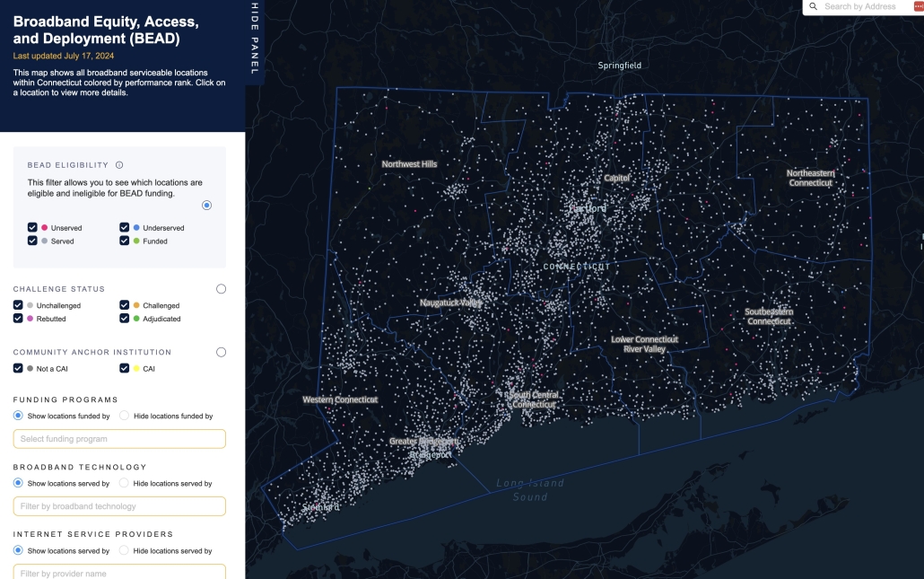Select the Challenge Status color-by radio button
The width and height of the screenshot is (924, 579).
tap(221, 289)
